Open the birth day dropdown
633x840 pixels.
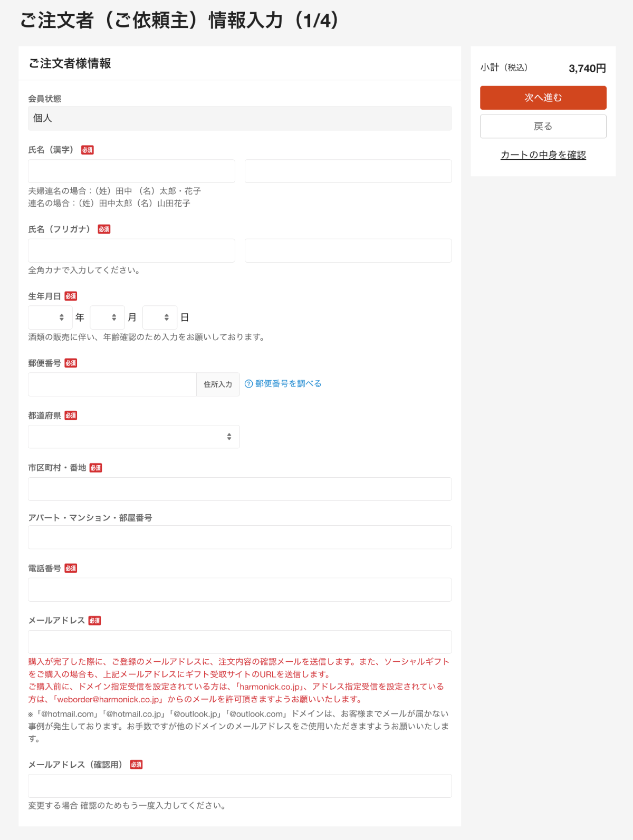tap(160, 317)
